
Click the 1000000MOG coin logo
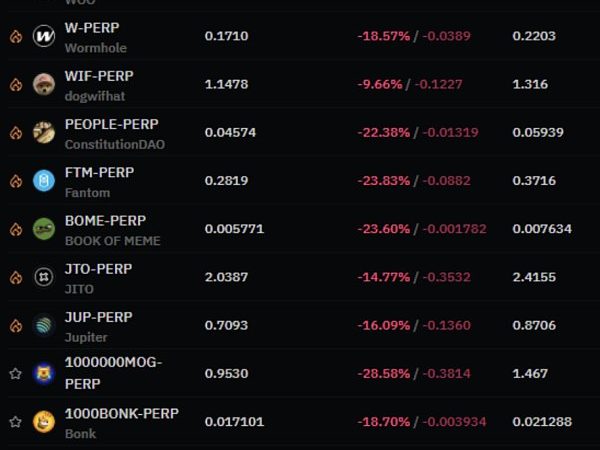coord(44,373)
